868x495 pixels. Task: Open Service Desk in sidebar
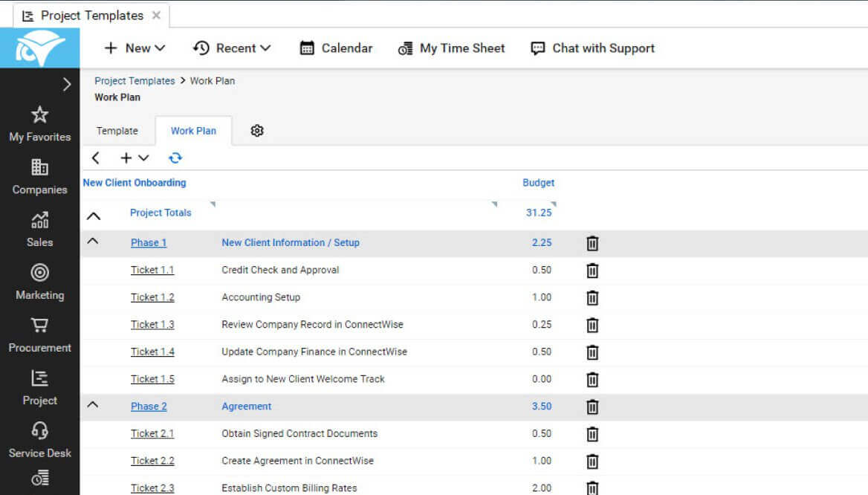39,440
